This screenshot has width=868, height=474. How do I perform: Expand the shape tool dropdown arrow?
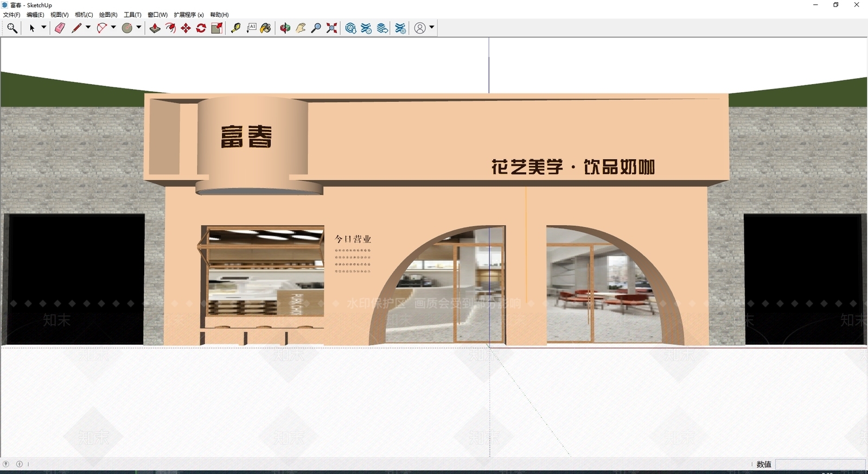[x=139, y=27]
